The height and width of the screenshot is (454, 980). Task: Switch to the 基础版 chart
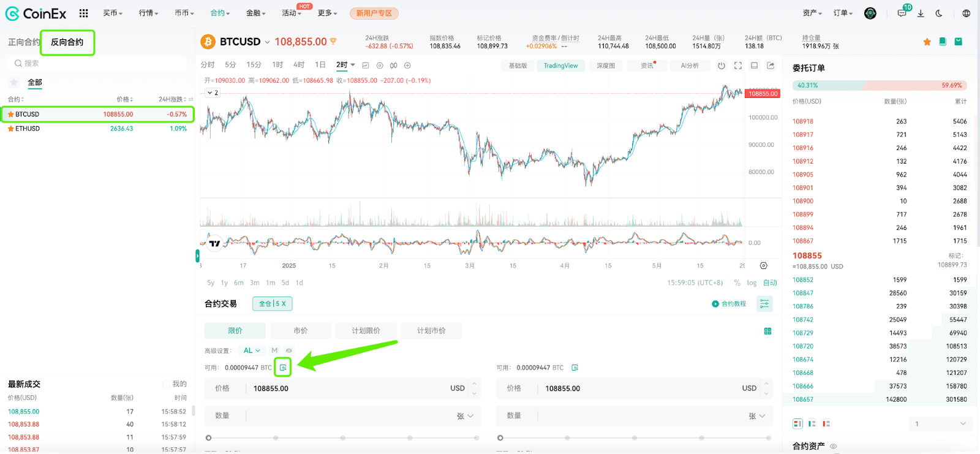click(518, 66)
